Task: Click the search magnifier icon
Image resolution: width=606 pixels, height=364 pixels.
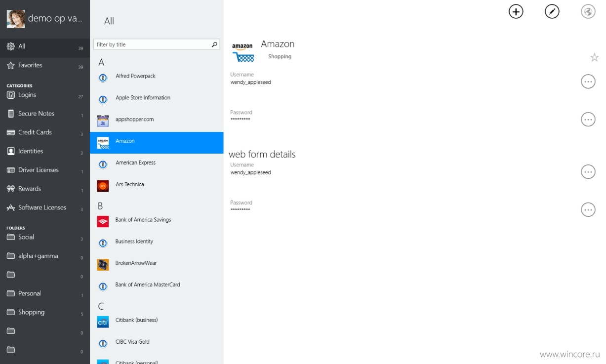Action: click(214, 44)
